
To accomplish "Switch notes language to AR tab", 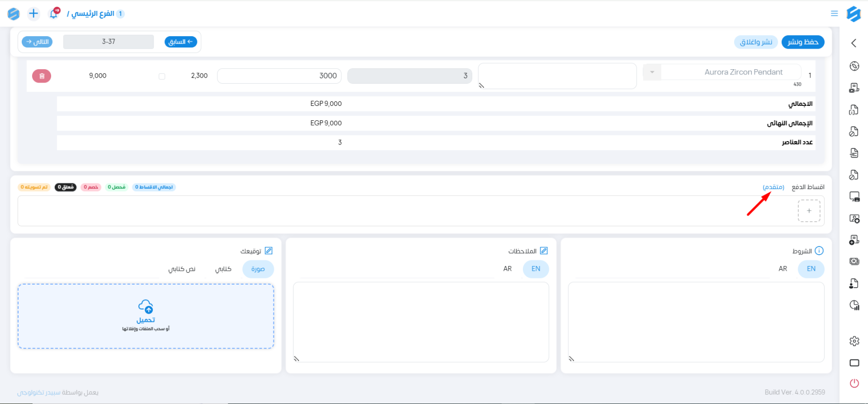I will click(x=507, y=269).
